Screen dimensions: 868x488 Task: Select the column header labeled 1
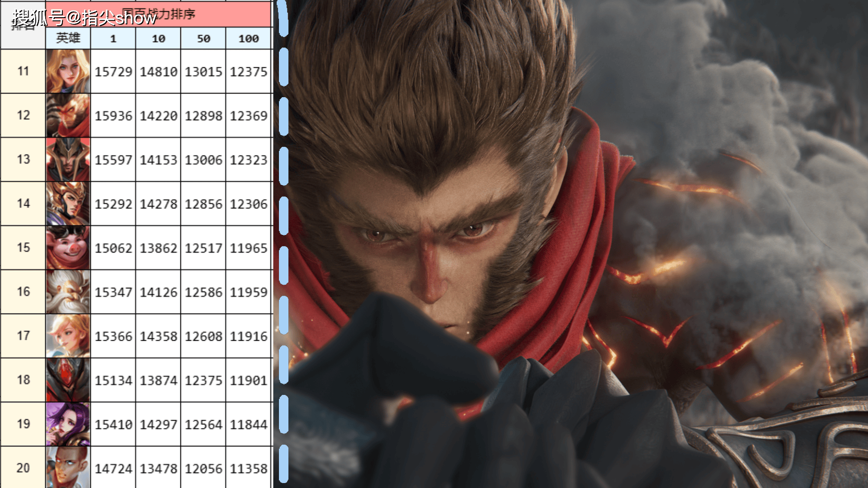click(113, 38)
